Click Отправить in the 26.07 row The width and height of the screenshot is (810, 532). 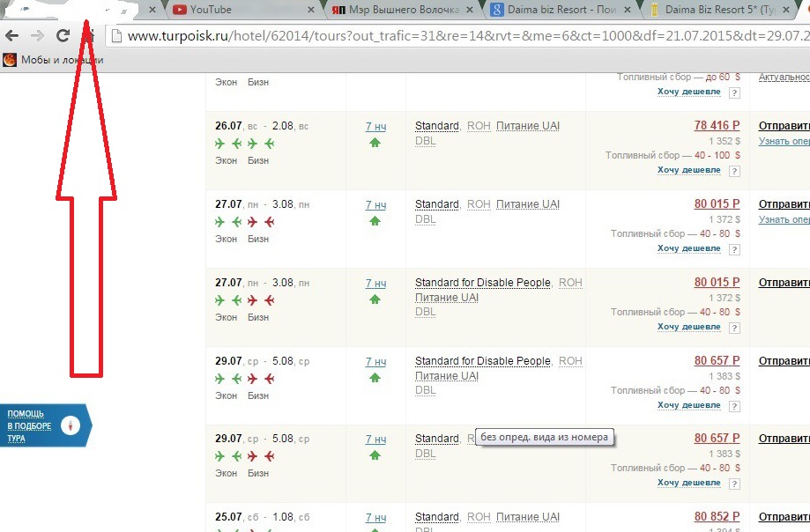click(x=784, y=125)
